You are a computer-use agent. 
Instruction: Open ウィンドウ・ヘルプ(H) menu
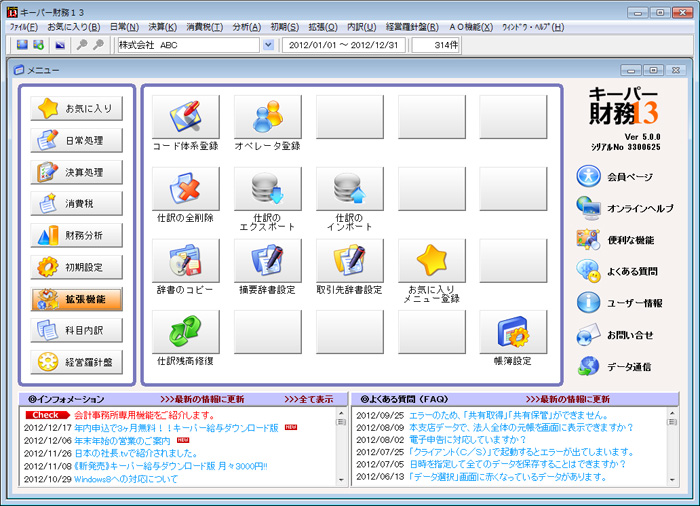533,27
